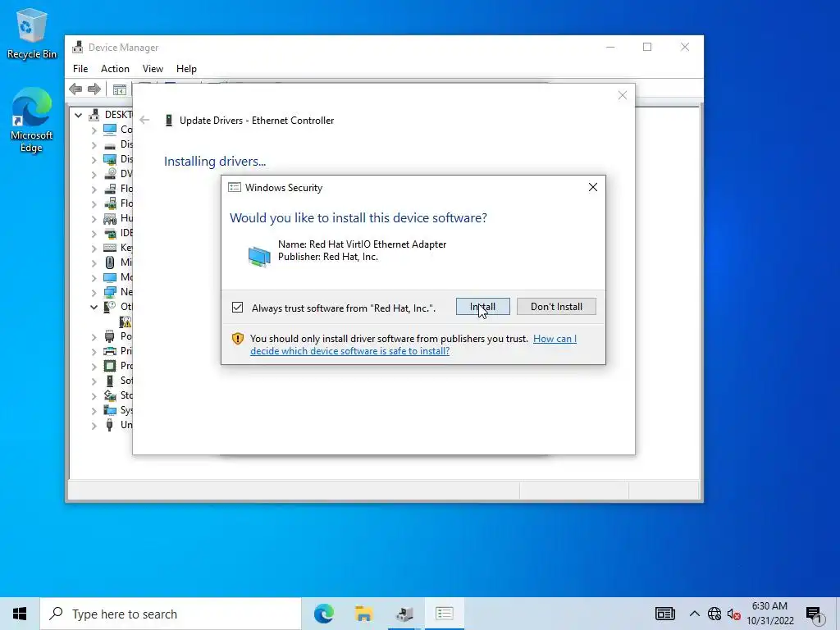Expand the Keyboards category arrow
Image resolution: width=840 pixels, height=630 pixels.
point(94,248)
